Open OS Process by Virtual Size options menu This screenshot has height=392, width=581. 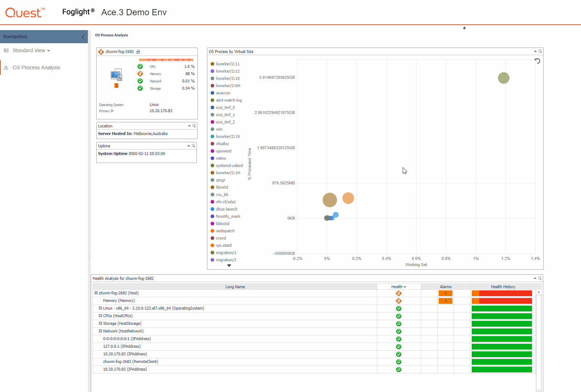(540, 51)
